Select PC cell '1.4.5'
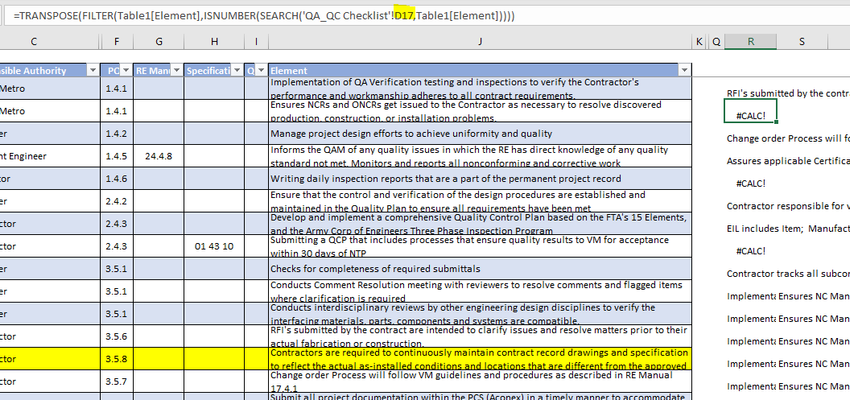Image resolution: width=850 pixels, height=400 pixels. (x=117, y=156)
